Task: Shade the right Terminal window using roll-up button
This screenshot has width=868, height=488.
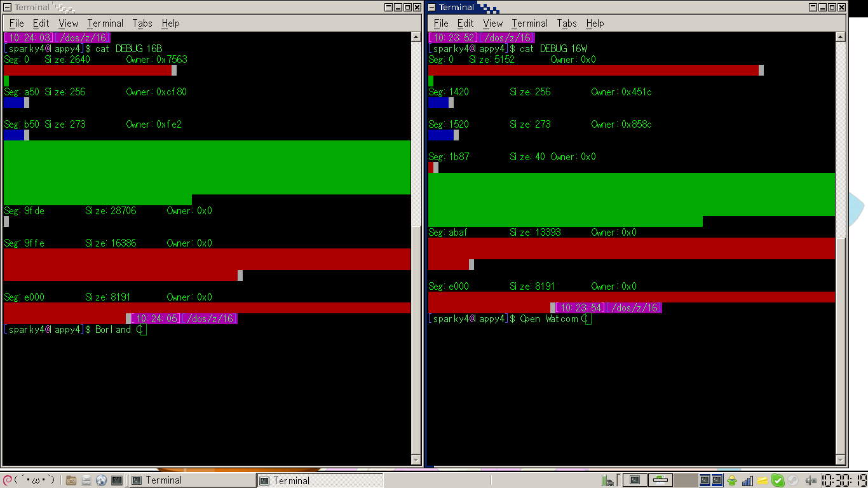Action: (x=813, y=7)
